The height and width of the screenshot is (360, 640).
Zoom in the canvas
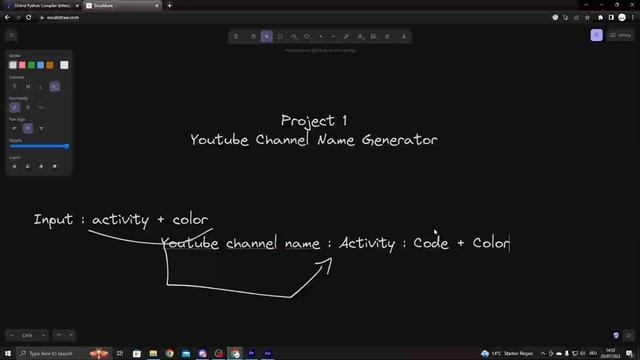[43, 336]
